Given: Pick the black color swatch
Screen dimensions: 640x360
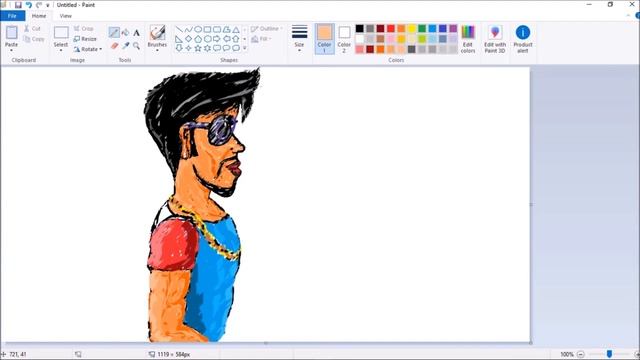Looking at the screenshot, I should 360,28.
